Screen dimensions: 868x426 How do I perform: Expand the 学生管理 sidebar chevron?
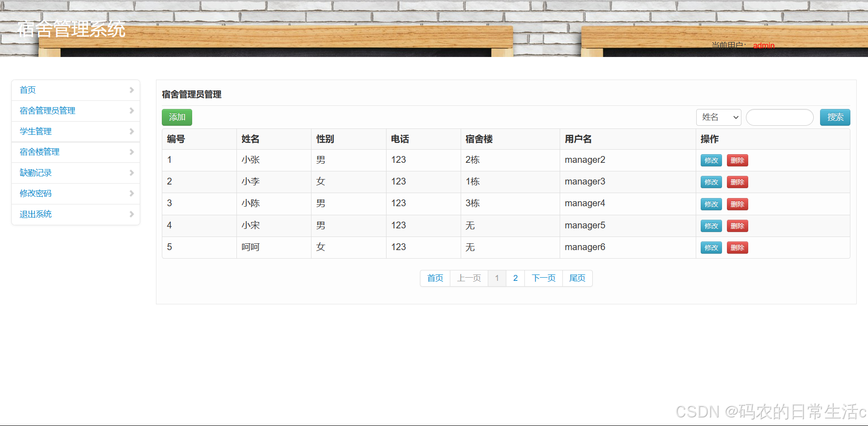(x=132, y=131)
